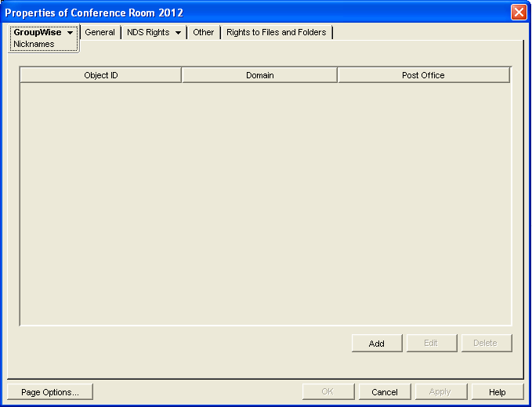Cancel the properties dialog
The height and width of the screenshot is (407, 532).
pos(385,392)
